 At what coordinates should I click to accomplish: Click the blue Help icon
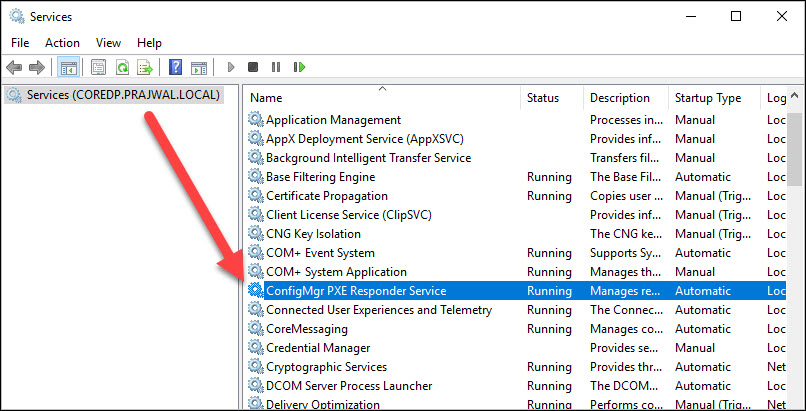coord(175,68)
